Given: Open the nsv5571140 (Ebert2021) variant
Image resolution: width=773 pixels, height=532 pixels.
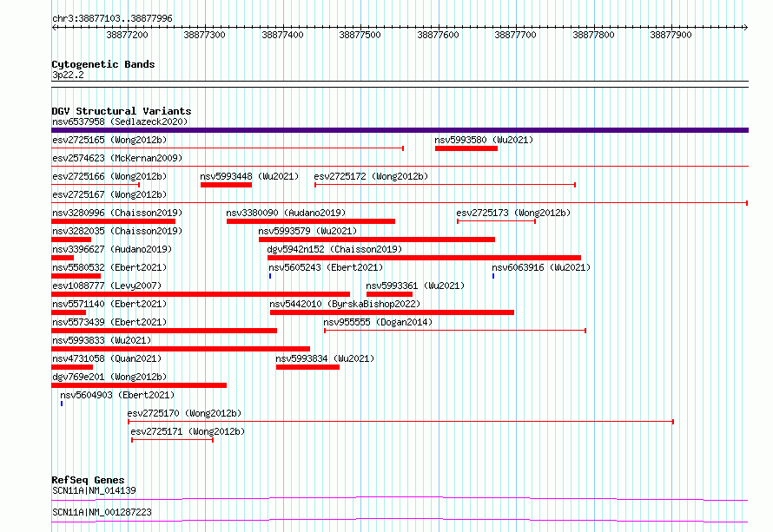Looking at the screenshot, I should click(109, 304).
